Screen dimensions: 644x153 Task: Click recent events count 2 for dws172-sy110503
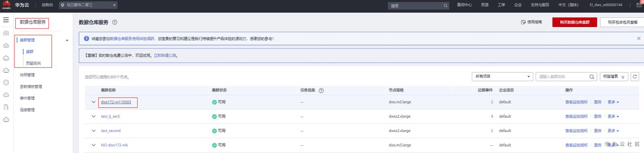click(x=492, y=102)
